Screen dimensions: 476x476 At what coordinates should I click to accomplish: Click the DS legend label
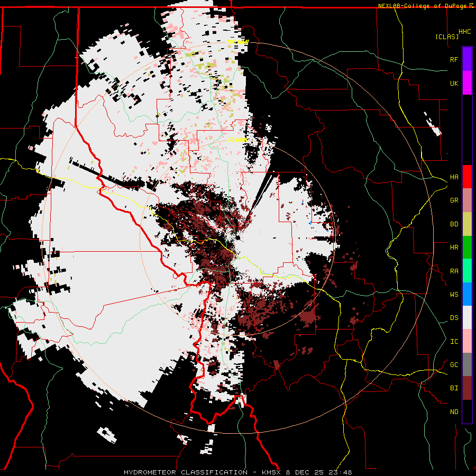point(454,318)
